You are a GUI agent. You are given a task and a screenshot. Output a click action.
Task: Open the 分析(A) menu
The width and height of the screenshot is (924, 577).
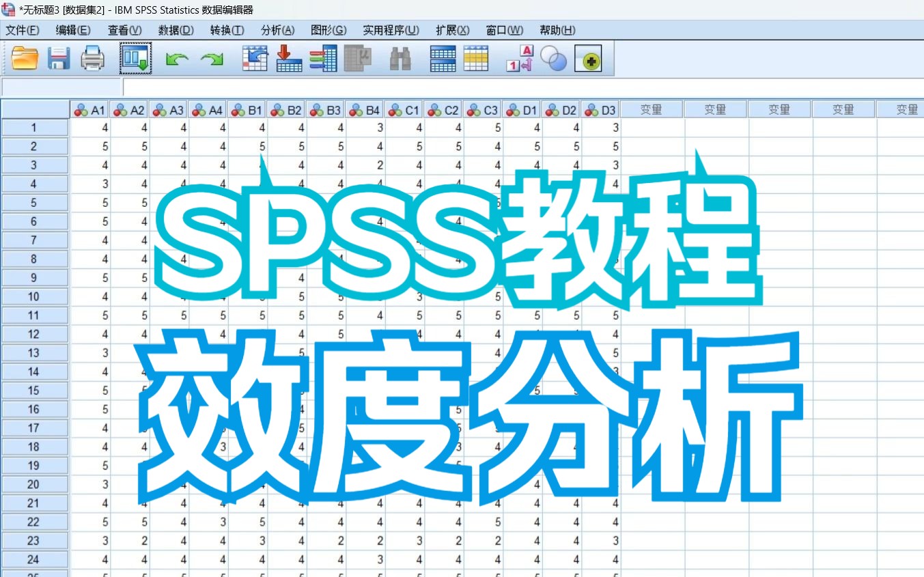[278, 30]
